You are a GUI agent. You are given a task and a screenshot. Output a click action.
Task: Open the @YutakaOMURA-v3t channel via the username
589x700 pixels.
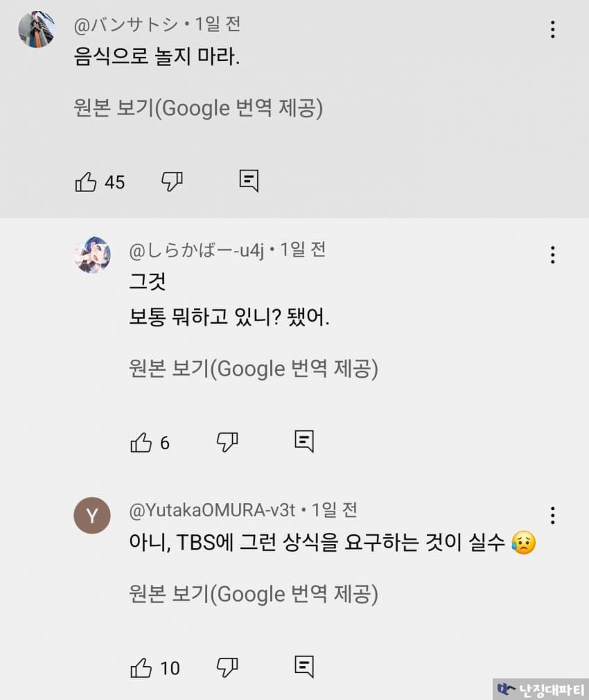point(213,511)
